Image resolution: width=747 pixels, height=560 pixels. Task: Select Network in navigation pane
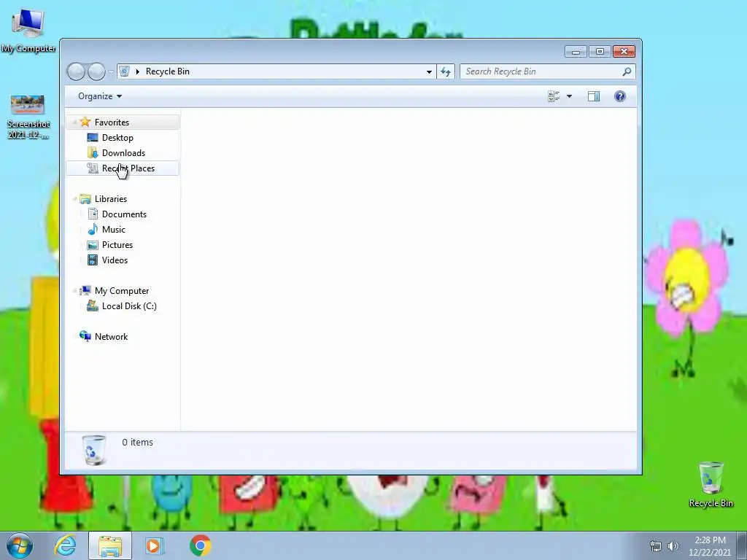click(x=111, y=337)
